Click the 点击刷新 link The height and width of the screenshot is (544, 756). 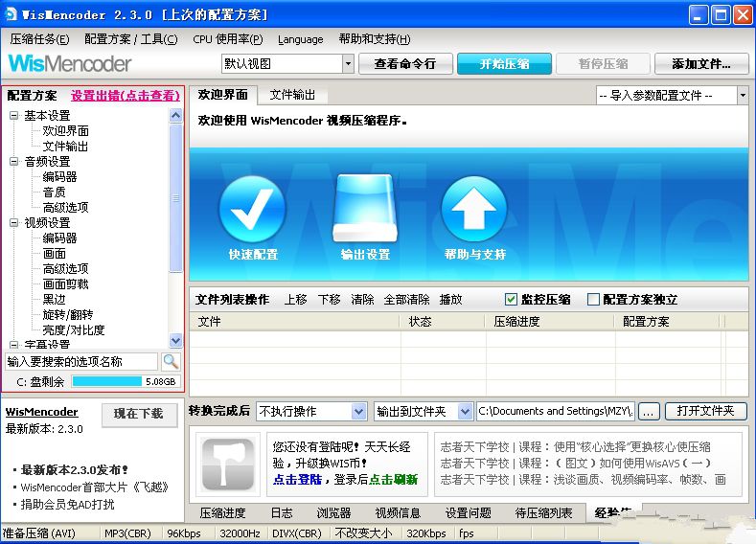[x=394, y=480]
